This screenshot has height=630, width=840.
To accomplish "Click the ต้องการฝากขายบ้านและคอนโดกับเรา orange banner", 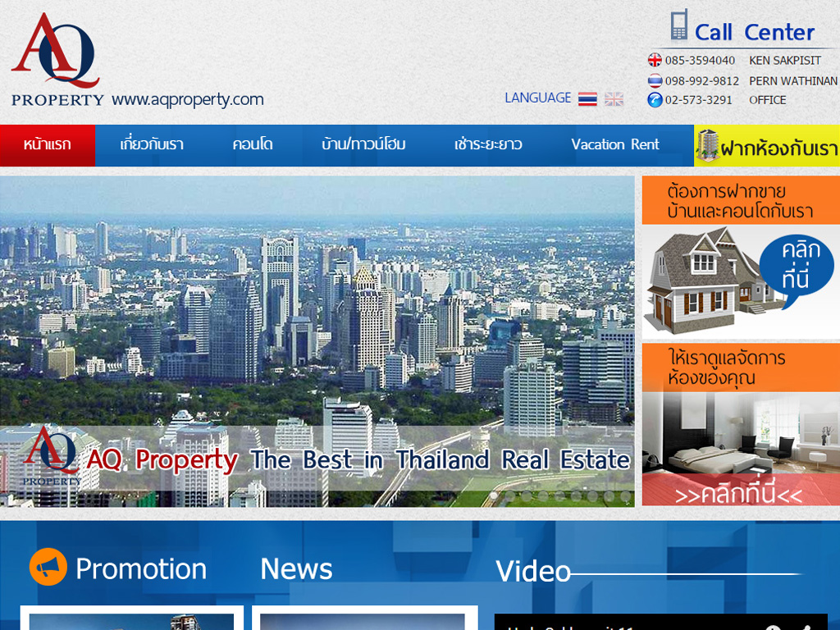I will pyautogui.click(x=741, y=200).
